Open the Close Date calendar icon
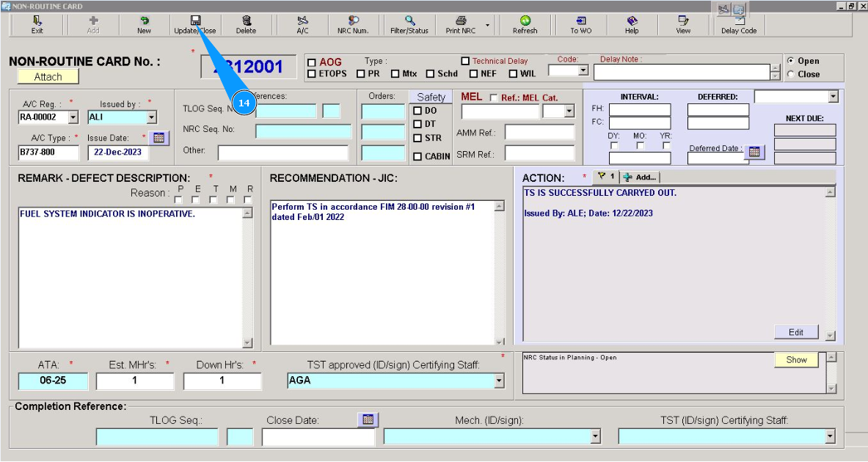 [368, 420]
